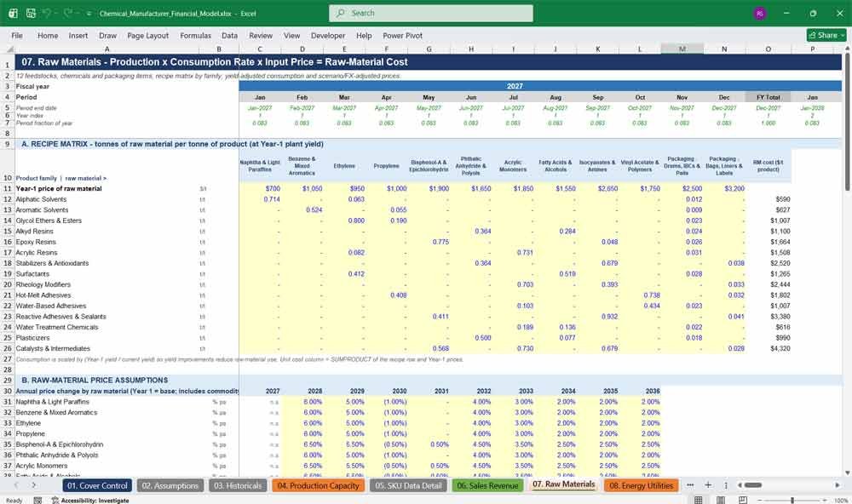
Task: Open the Developer ribbon tab
Action: click(328, 35)
